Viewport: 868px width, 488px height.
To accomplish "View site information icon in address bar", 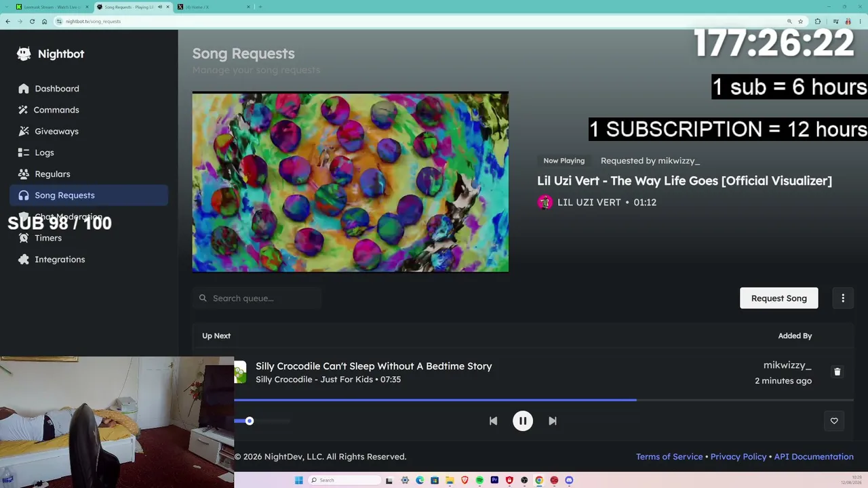I will [60, 22].
